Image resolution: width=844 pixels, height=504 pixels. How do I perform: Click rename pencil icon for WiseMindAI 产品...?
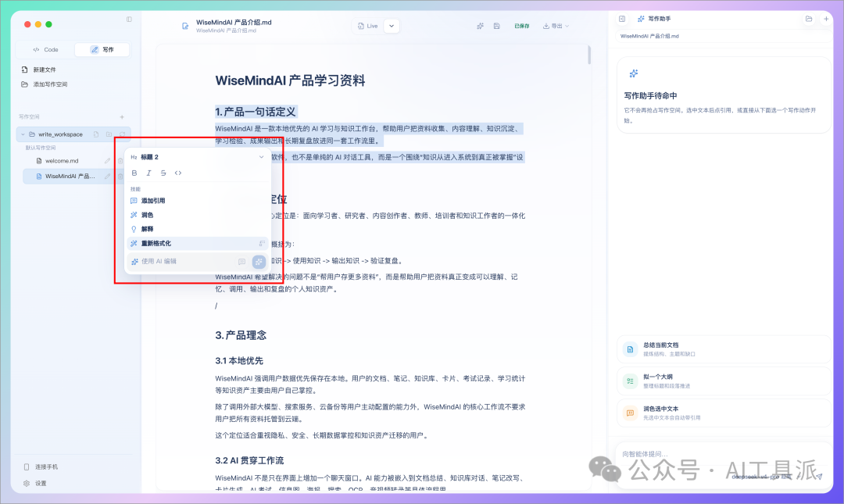click(x=107, y=176)
